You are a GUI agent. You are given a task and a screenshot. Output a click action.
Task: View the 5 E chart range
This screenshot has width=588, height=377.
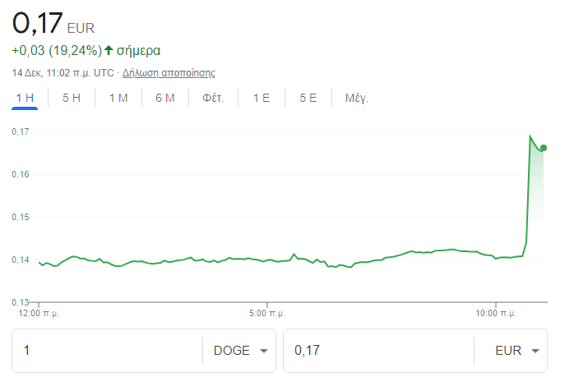coord(308,98)
